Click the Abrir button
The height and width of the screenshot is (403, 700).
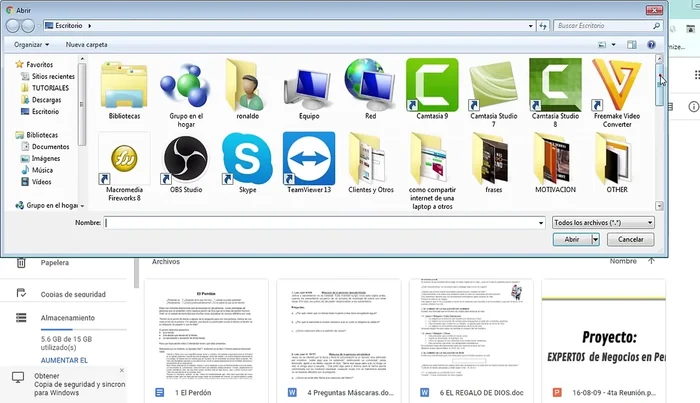572,240
